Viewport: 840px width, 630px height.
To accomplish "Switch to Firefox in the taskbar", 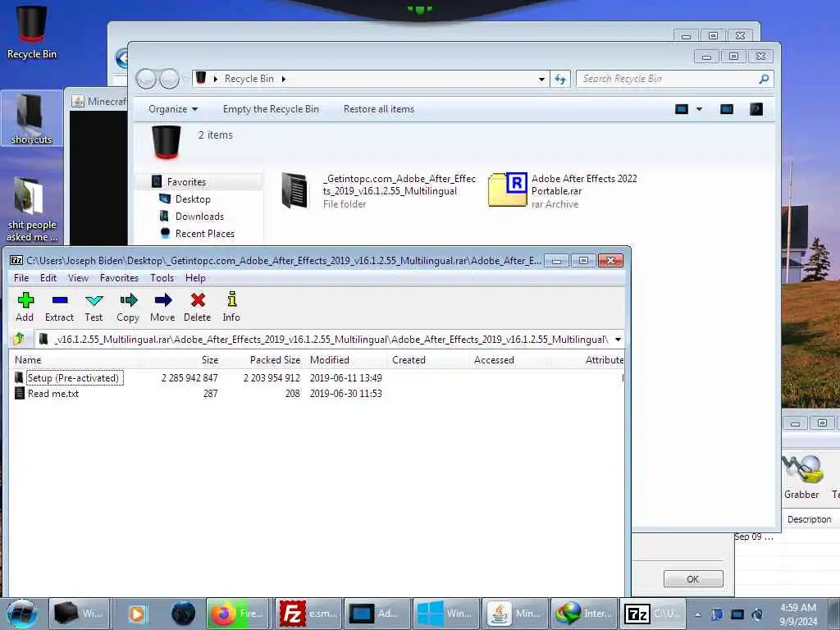I will [237, 614].
